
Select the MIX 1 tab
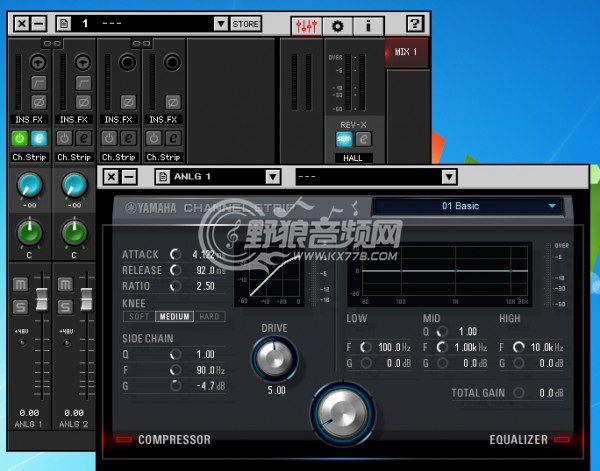coord(406,52)
